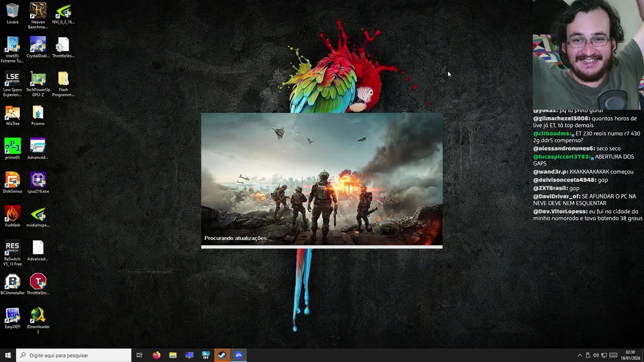Click the @deivisoncosta4948 gap chat message
This screenshot has height=362, width=644.
(571, 180)
